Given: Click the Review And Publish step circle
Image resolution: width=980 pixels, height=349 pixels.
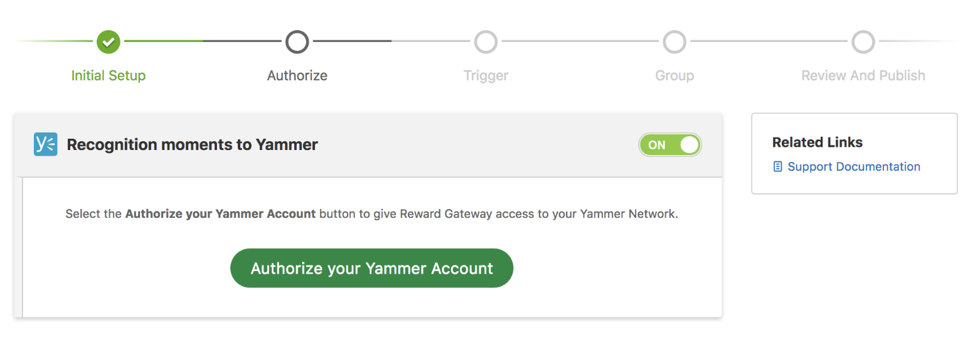Looking at the screenshot, I should coord(863,42).
